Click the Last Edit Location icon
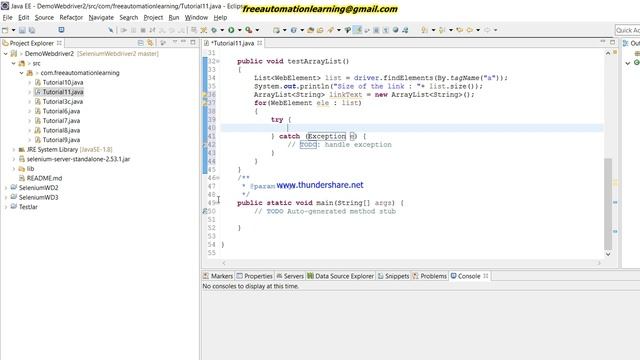 coord(460,30)
